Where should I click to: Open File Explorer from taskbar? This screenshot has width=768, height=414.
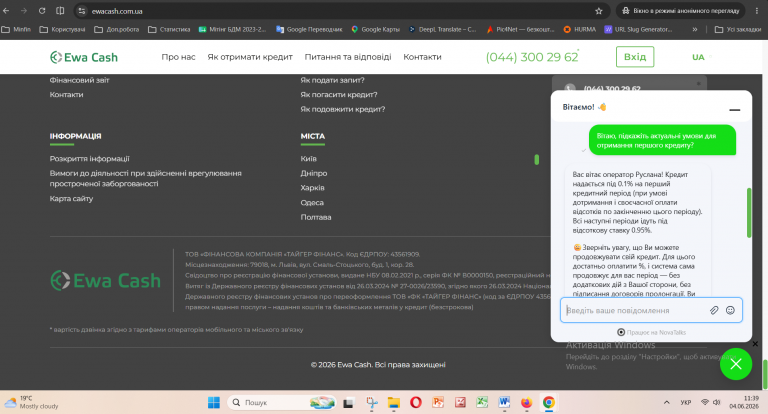pyautogui.click(x=394, y=402)
